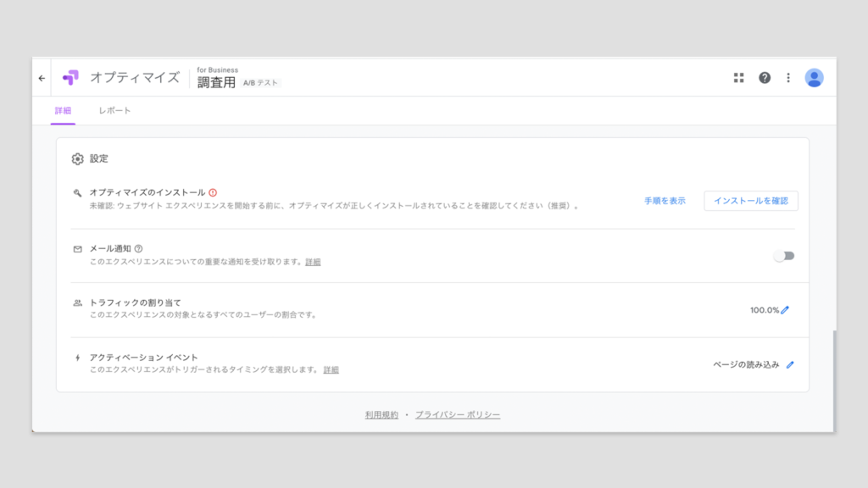
Task: Click the 設定 gear icon
Action: [78, 158]
